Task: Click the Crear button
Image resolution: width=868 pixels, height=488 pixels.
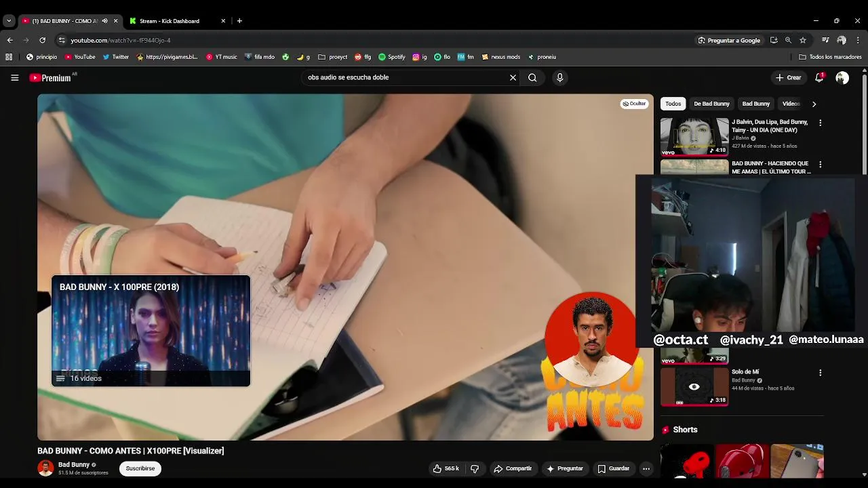Action: pyautogui.click(x=789, y=78)
